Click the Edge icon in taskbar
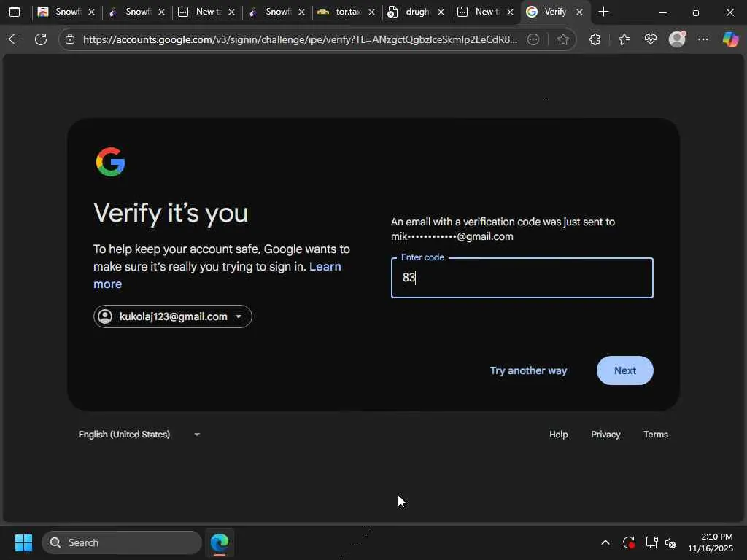The width and height of the screenshot is (747, 560). pos(220,542)
